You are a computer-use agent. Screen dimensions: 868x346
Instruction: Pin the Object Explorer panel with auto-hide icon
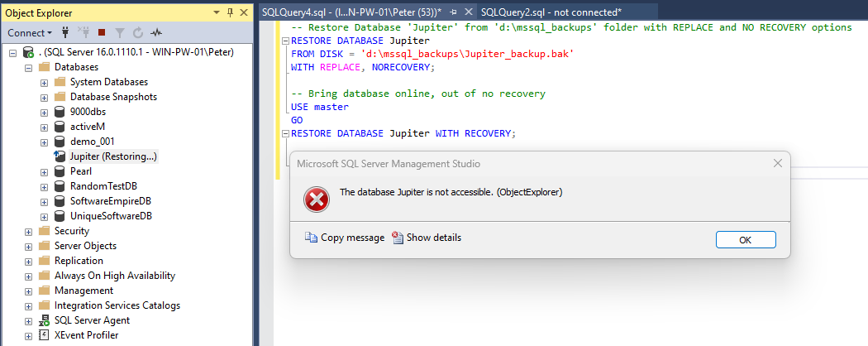coord(229,13)
